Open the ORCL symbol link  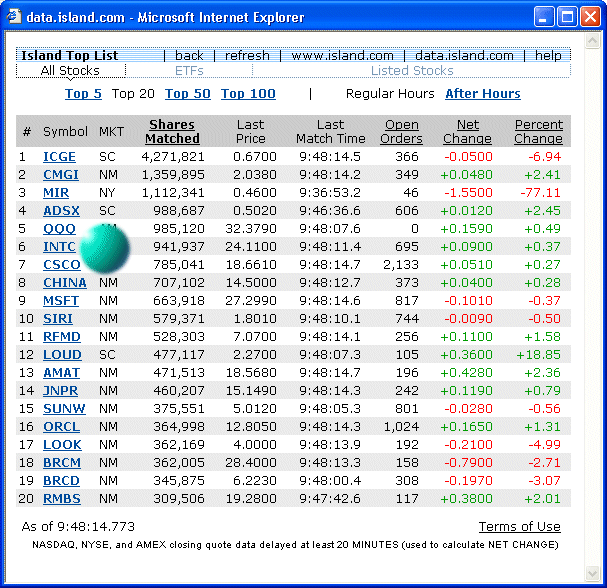61,427
